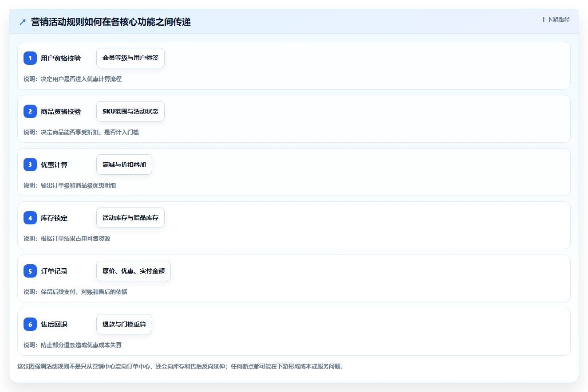This screenshot has width=588, height=392.
Task: Select the step number 5 badge
Action: pyautogui.click(x=30, y=271)
